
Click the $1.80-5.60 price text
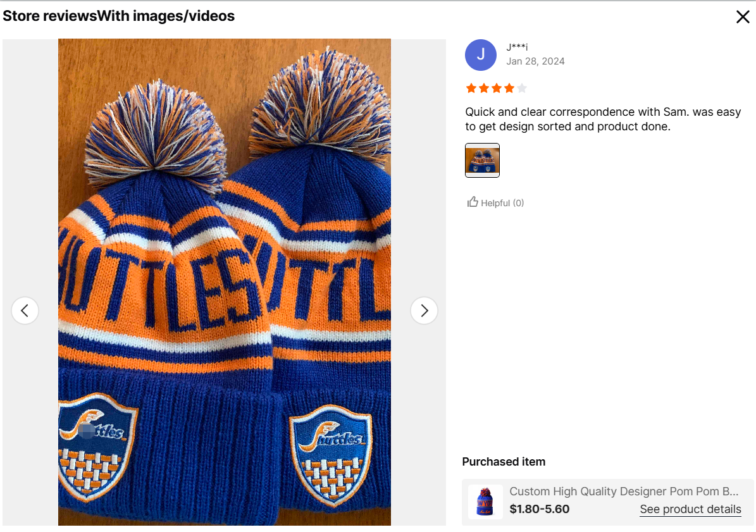539,509
